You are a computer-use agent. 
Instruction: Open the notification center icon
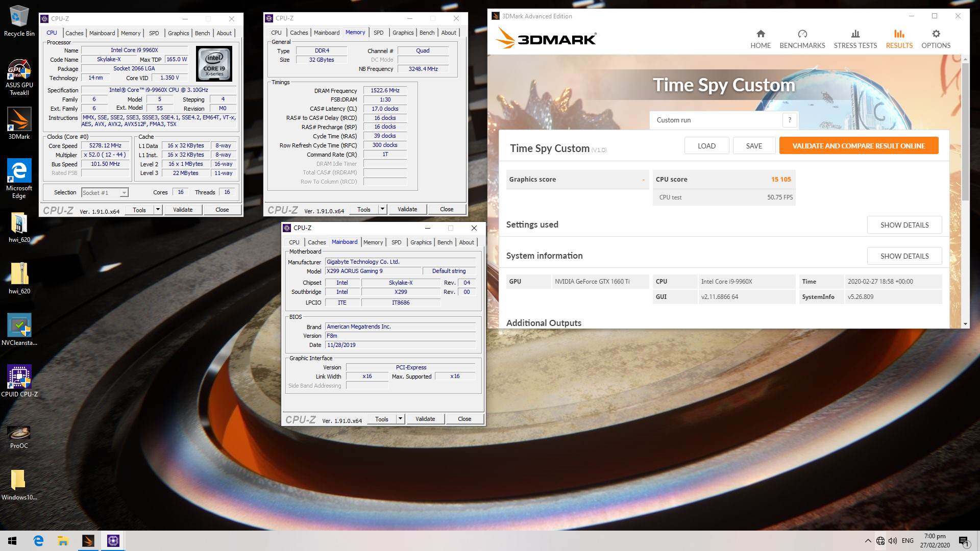click(x=964, y=541)
